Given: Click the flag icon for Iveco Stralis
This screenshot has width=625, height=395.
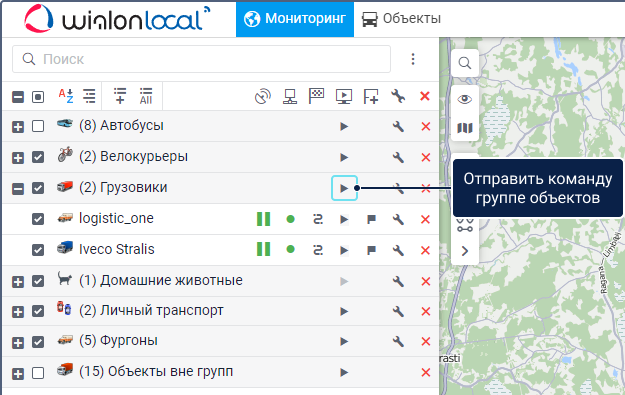Looking at the screenshot, I should click(371, 250).
